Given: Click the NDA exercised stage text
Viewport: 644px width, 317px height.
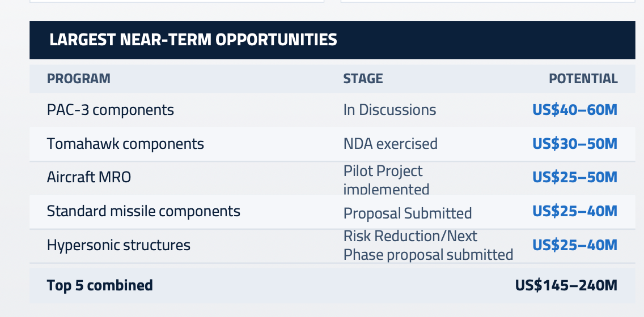Looking at the screenshot, I should (x=390, y=144).
